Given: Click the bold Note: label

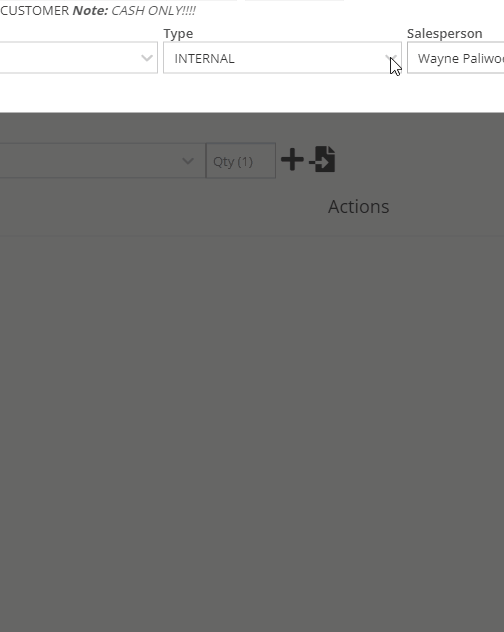Looking at the screenshot, I should 90,10.
